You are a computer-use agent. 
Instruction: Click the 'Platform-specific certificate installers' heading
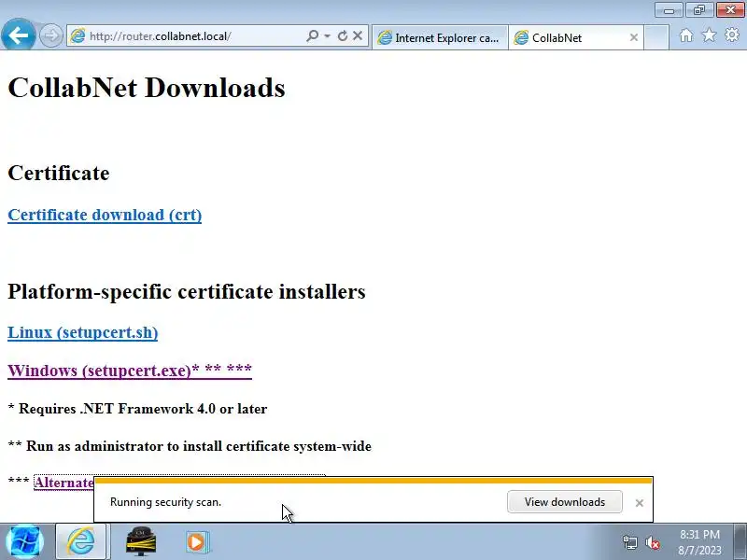[186, 291]
